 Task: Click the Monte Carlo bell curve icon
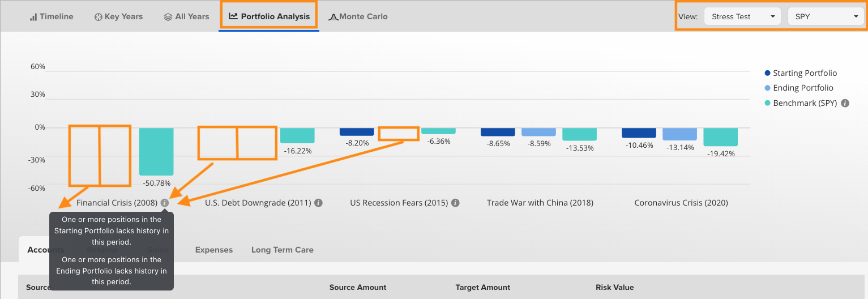point(333,17)
